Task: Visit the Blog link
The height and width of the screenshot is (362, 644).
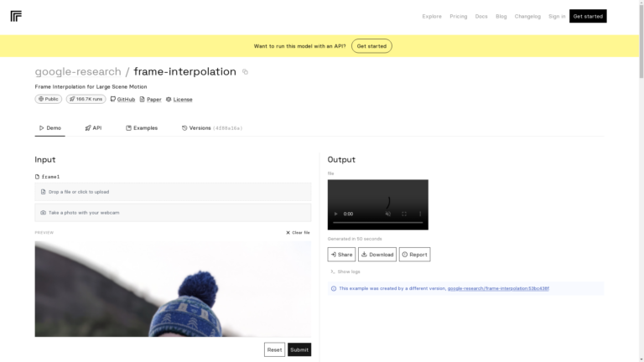Action: tap(501, 17)
